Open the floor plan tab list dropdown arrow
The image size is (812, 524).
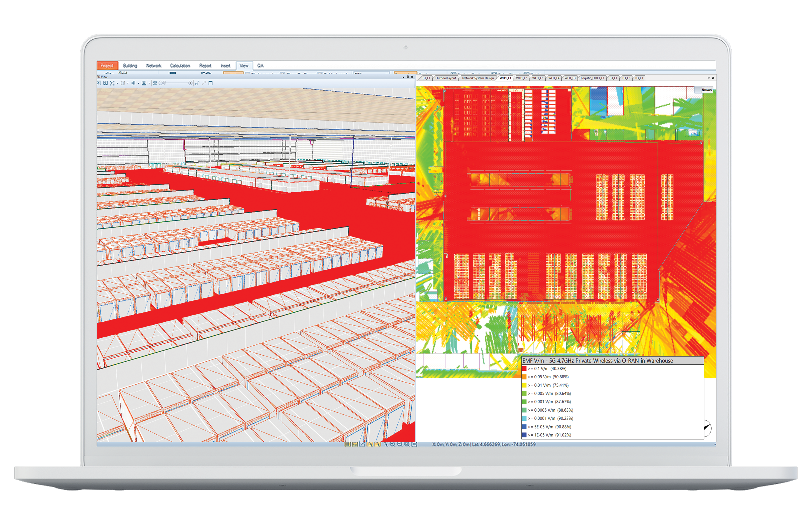coord(709,78)
